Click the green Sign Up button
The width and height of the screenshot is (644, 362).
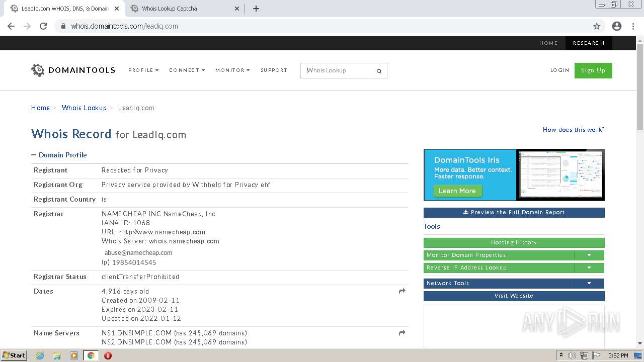point(593,70)
